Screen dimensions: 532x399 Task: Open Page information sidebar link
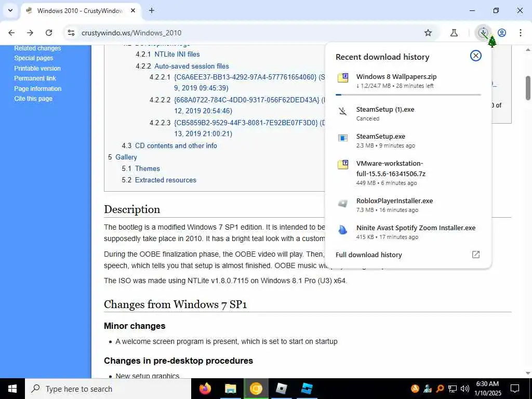(37, 88)
